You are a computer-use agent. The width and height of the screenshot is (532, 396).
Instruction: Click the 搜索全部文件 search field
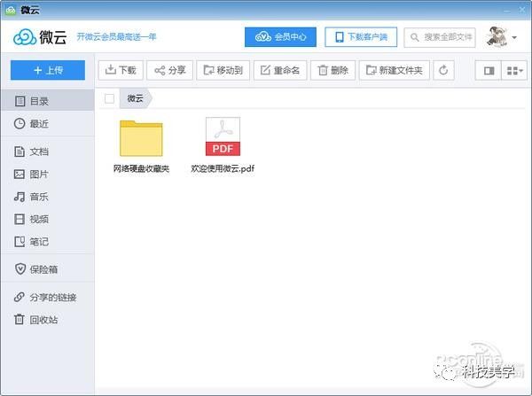440,37
